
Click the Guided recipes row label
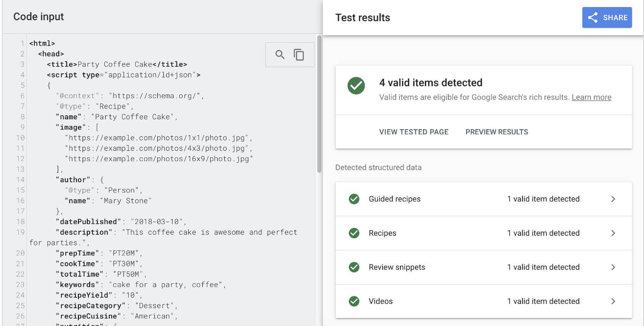(x=395, y=199)
